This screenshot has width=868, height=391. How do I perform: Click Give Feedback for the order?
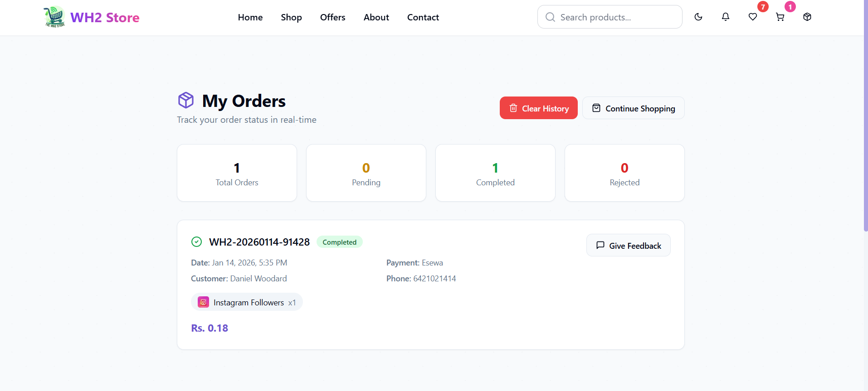(628, 246)
